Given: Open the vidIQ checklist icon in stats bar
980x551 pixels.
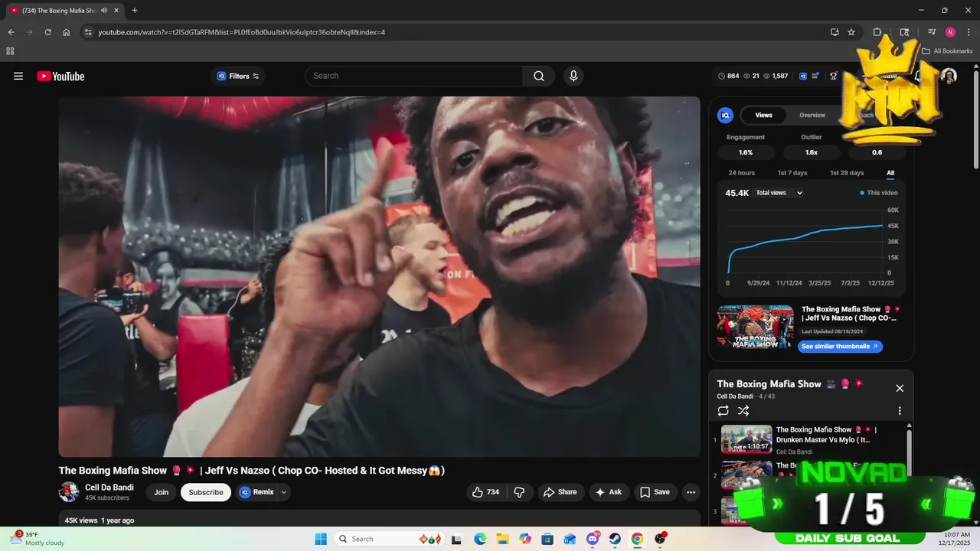Looking at the screenshot, I should [x=815, y=76].
